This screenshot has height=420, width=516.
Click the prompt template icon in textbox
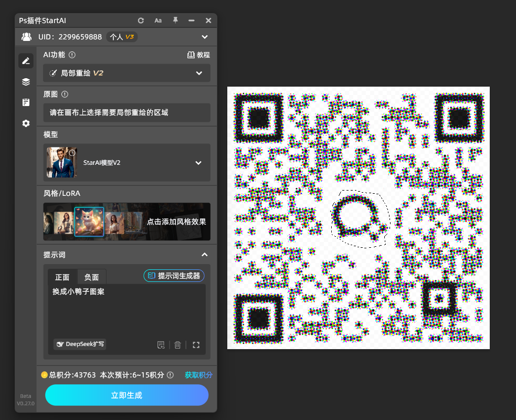(x=161, y=345)
